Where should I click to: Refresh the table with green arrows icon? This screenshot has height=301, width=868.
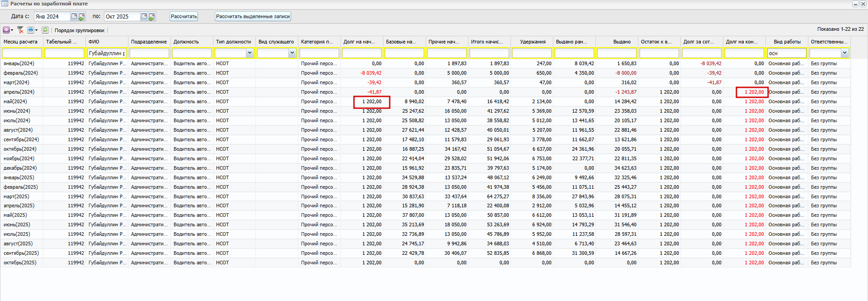(45, 30)
